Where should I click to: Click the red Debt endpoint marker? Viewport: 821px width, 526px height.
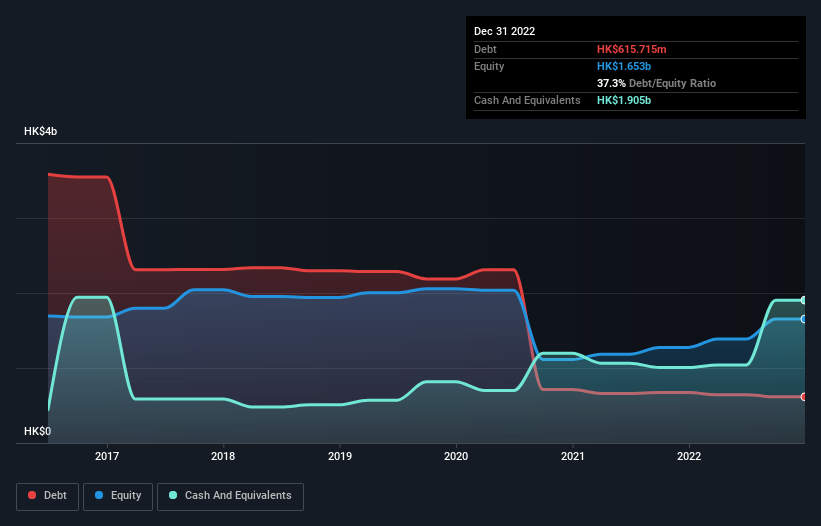click(x=804, y=397)
